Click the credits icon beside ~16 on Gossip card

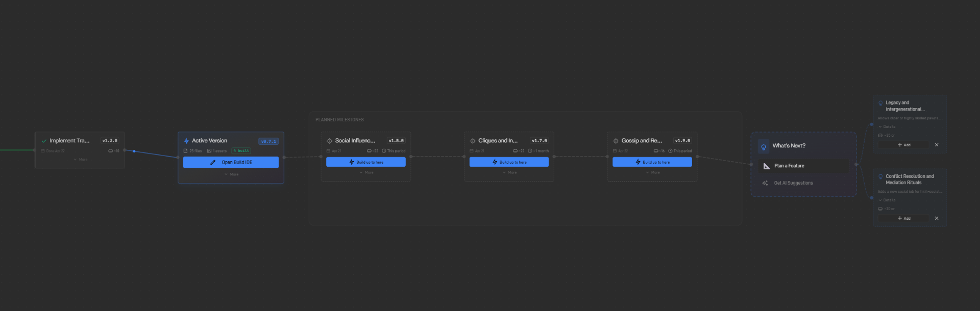[656, 151]
